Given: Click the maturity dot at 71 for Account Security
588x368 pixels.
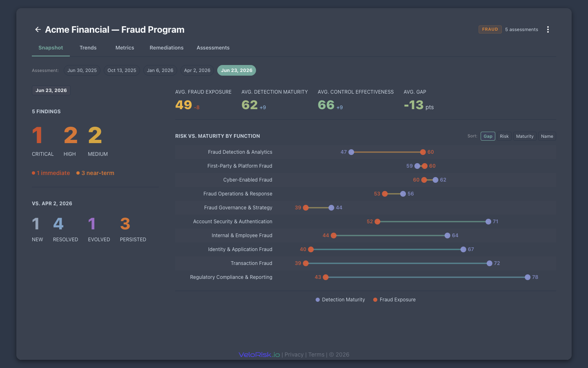Looking at the screenshot, I should (488, 222).
